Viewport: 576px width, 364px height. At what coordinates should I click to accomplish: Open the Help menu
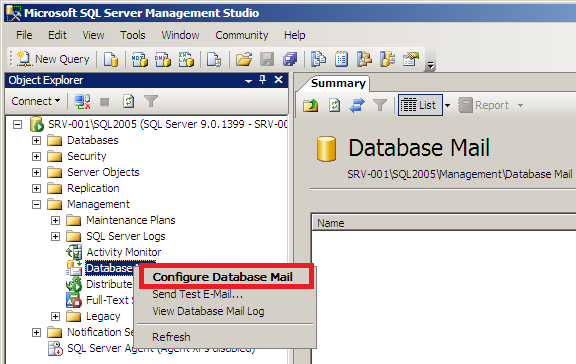click(x=295, y=35)
